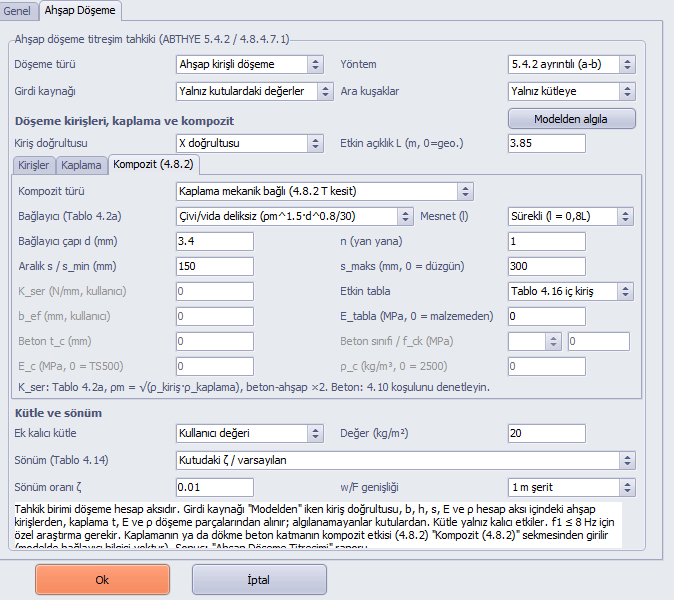674x600 pixels.
Task: Select the Kompozit (4.8.2) sub-tab
Action: click(x=153, y=164)
